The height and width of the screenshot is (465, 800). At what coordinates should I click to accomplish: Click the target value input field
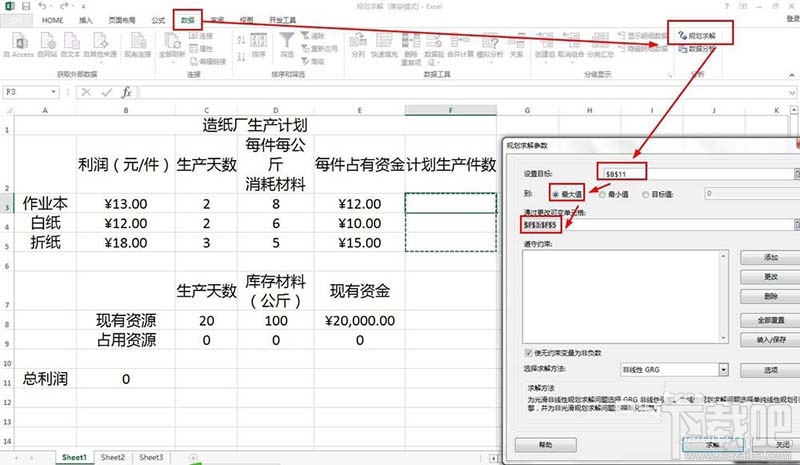point(752,194)
